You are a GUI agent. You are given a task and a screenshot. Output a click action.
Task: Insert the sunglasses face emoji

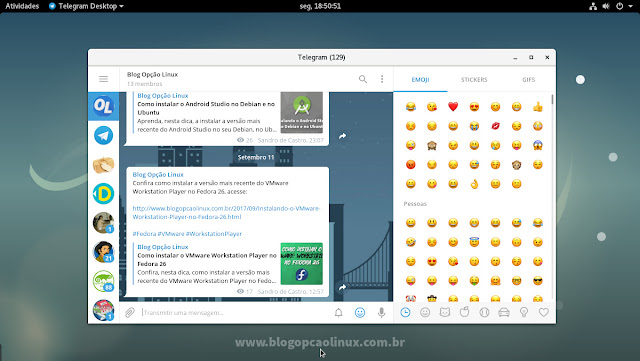tap(538, 281)
